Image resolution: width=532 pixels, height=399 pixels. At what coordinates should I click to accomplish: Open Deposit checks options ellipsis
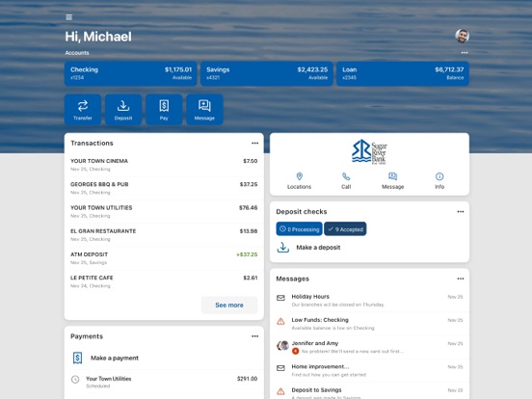[460, 212]
